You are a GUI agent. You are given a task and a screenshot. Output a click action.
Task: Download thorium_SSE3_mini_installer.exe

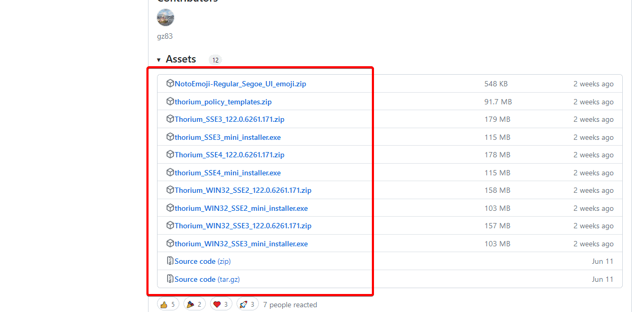click(228, 137)
